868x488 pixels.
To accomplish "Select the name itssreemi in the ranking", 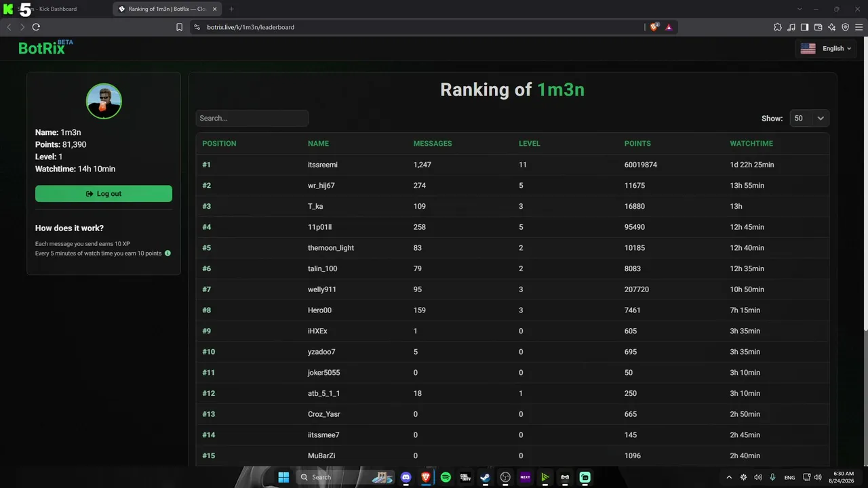I will tap(323, 165).
